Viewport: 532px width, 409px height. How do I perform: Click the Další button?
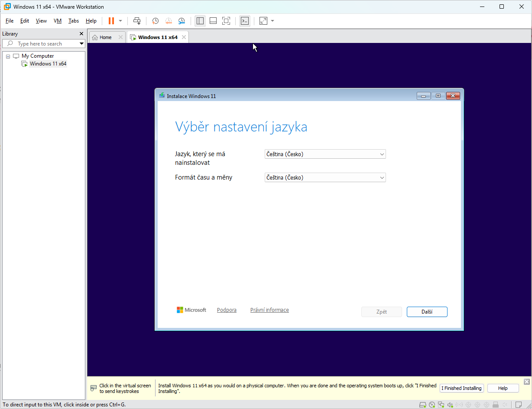(x=427, y=311)
